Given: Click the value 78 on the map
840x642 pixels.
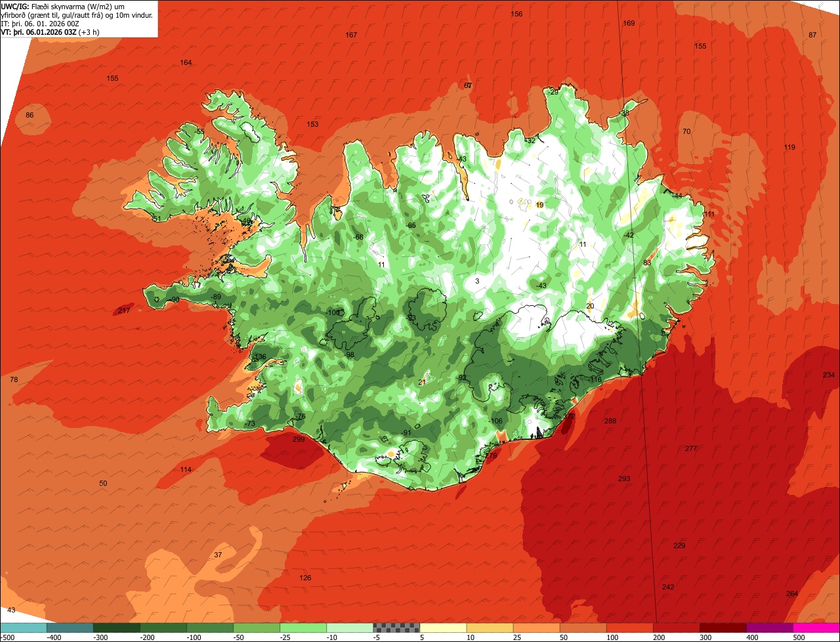Looking at the screenshot, I should point(14,380).
